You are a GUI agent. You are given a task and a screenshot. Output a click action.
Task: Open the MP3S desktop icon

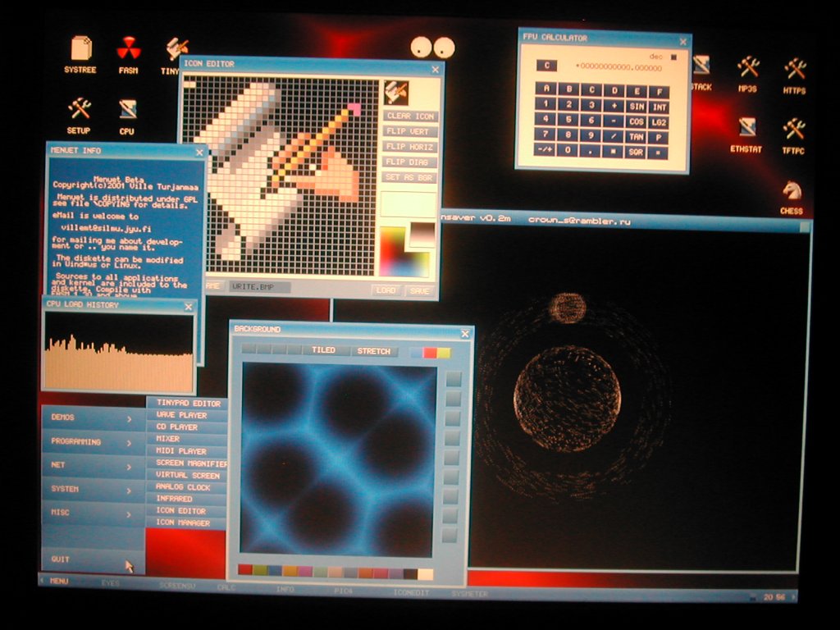coord(747,67)
